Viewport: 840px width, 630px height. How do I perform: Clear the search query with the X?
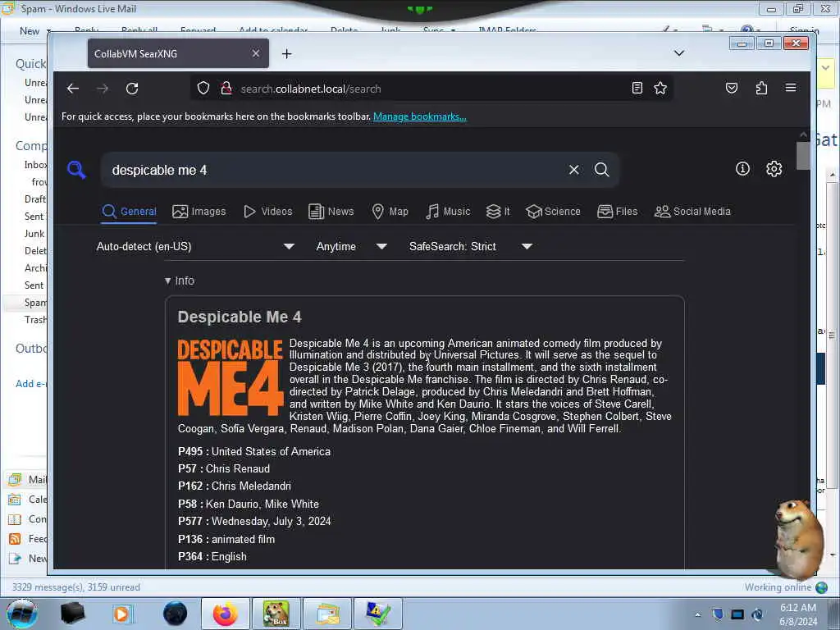(573, 170)
